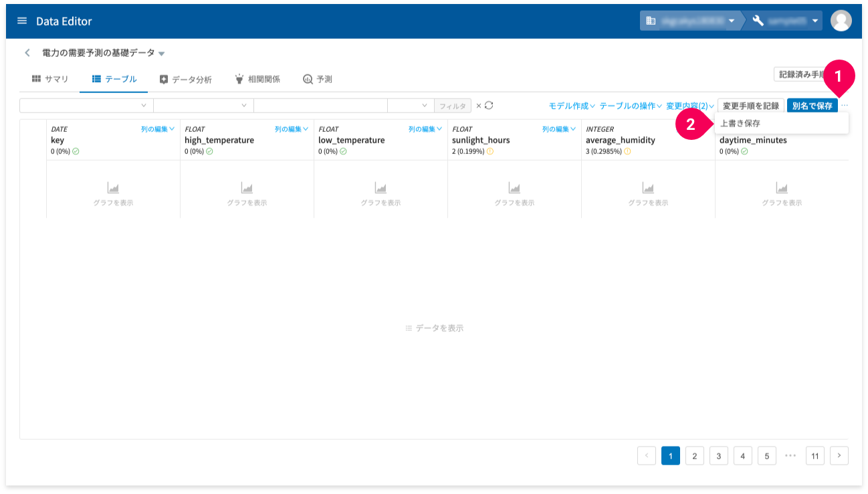This screenshot has width=868, height=494.
Task: Click the pagination ellipsis to jump pages
Action: [x=791, y=456]
